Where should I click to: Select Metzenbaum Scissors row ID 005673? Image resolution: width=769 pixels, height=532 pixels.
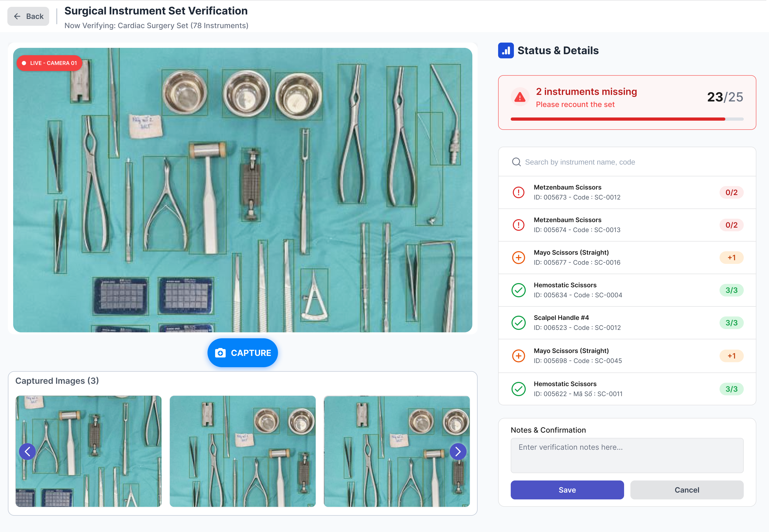click(627, 192)
